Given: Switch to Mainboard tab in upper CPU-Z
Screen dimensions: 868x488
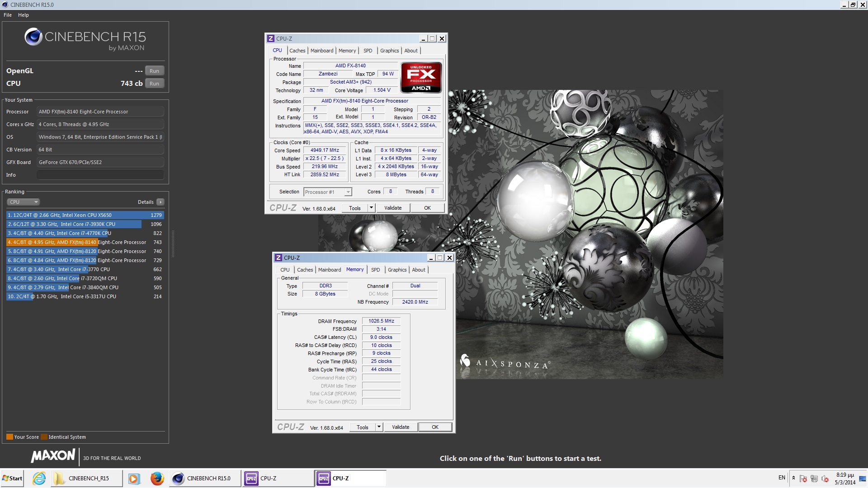Looking at the screenshot, I should tap(322, 51).
